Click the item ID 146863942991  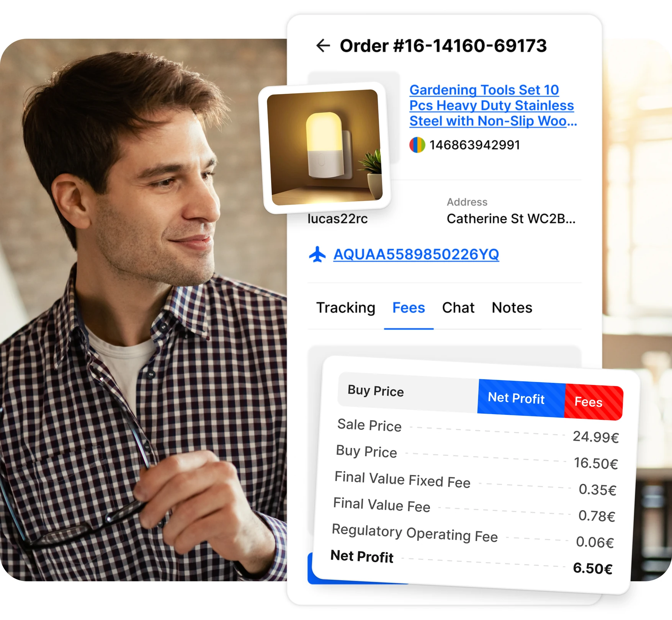474,145
